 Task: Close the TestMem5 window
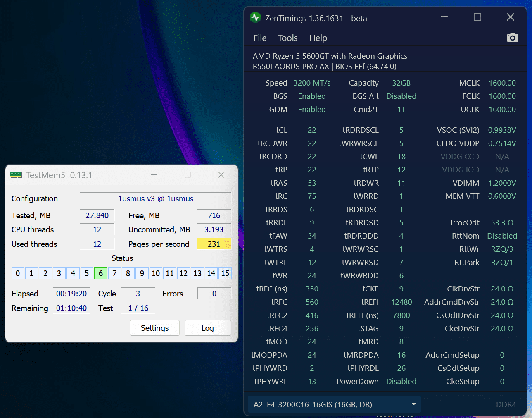(x=221, y=175)
